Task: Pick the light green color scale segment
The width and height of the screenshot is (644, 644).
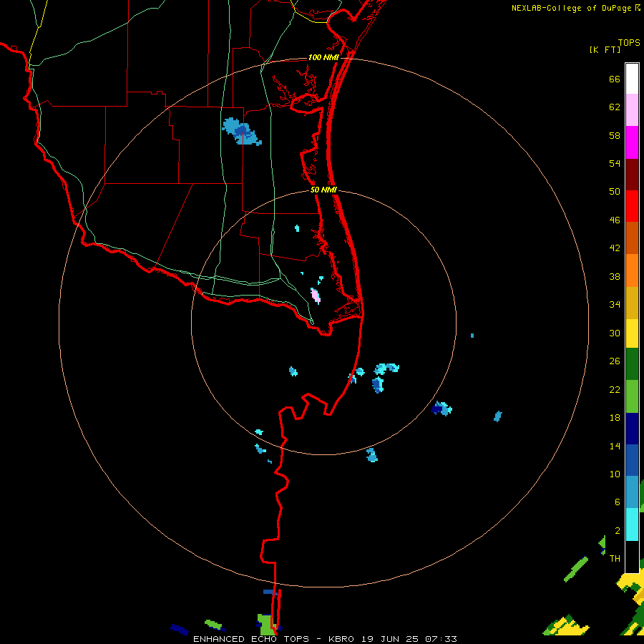Action: pos(632,396)
